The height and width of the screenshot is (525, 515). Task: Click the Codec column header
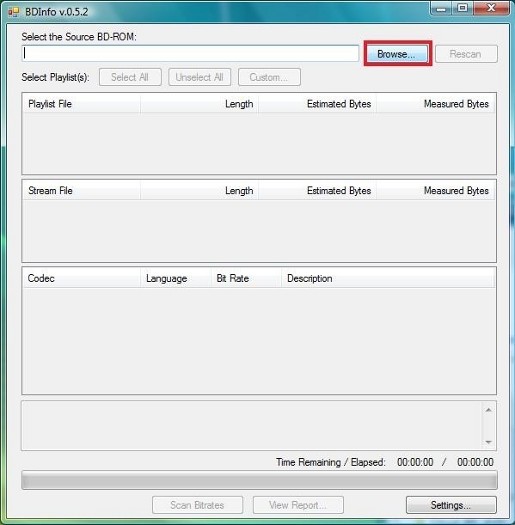point(81,278)
